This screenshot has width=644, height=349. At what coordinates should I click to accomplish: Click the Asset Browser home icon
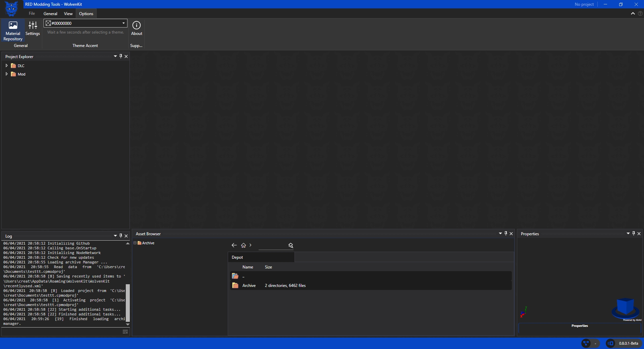pyautogui.click(x=244, y=245)
